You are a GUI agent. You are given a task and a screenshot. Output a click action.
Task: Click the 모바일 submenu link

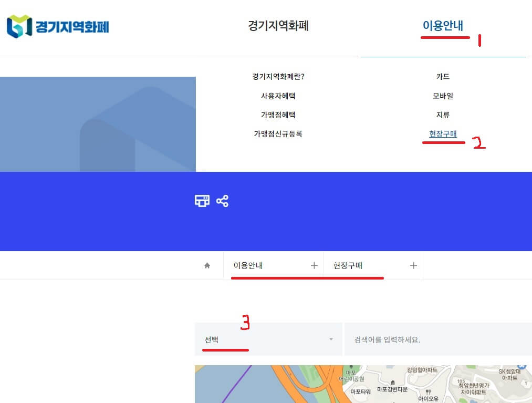pos(444,96)
